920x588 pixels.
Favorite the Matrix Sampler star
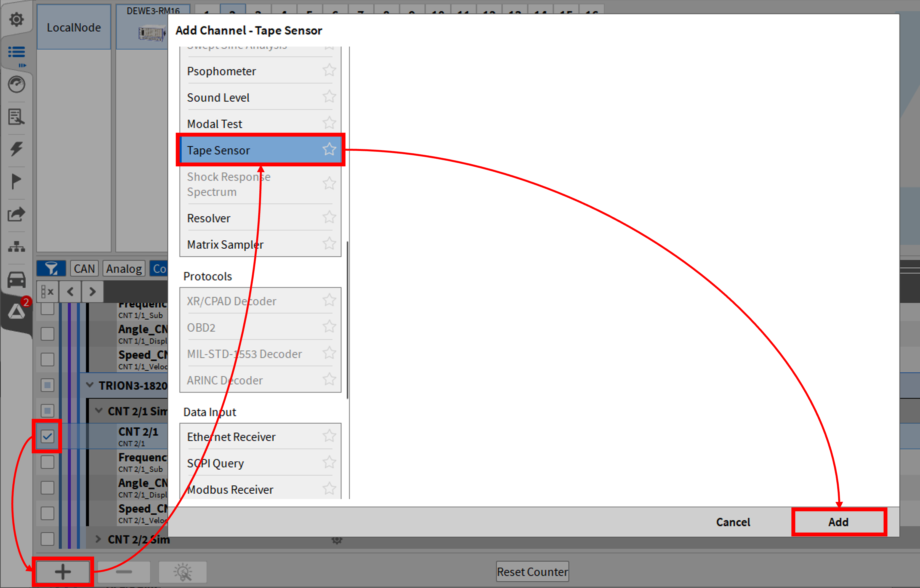tap(329, 244)
